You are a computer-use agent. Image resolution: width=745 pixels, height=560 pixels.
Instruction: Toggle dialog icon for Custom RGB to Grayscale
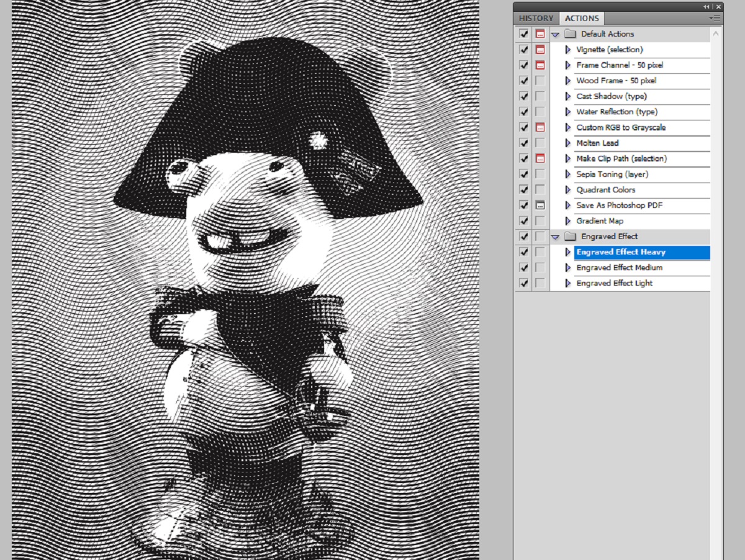[540, 127]
